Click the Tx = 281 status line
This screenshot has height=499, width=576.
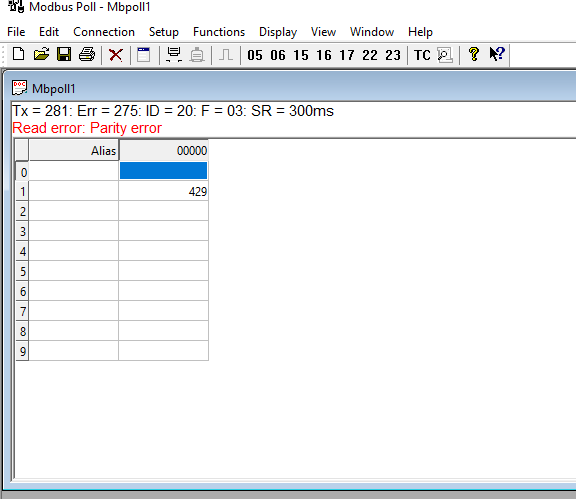click(173, 111)
